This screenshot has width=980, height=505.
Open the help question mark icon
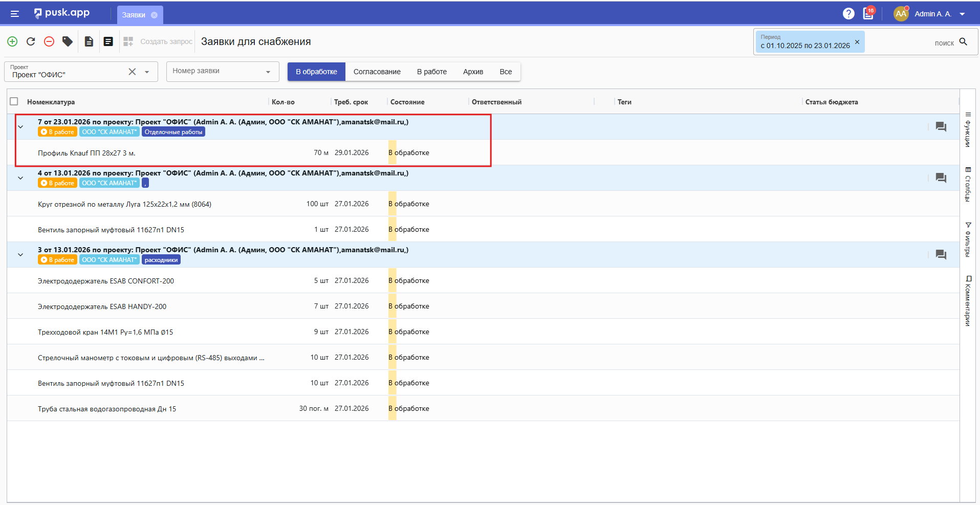[848, 14]
